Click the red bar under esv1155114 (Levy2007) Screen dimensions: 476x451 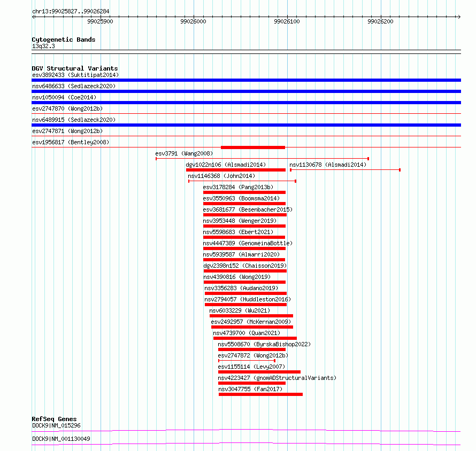pos(259,372)
